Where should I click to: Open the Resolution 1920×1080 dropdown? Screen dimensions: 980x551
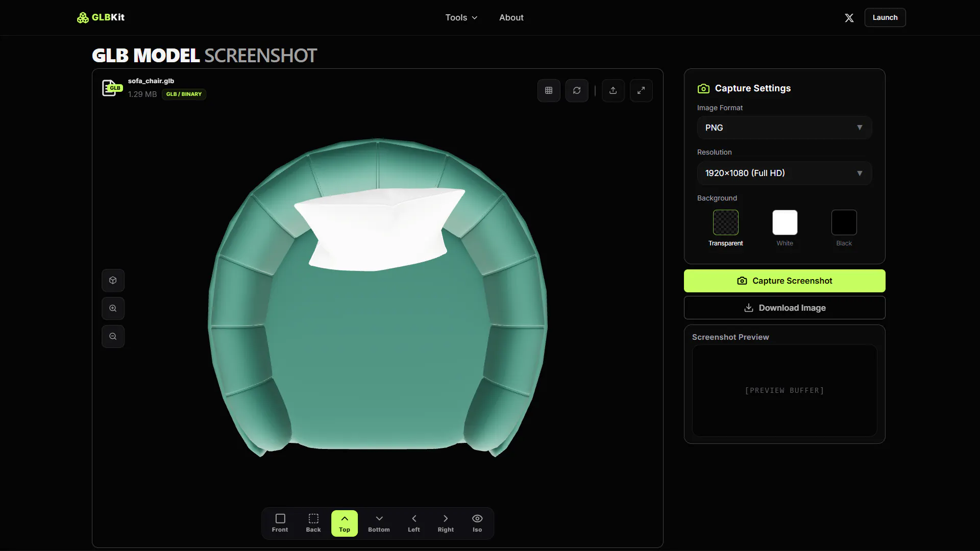(785, 173)
